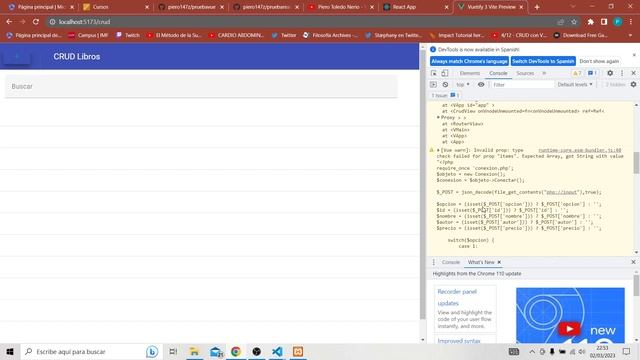Click the yellow warnings counter badge

(x=577, y=73)
